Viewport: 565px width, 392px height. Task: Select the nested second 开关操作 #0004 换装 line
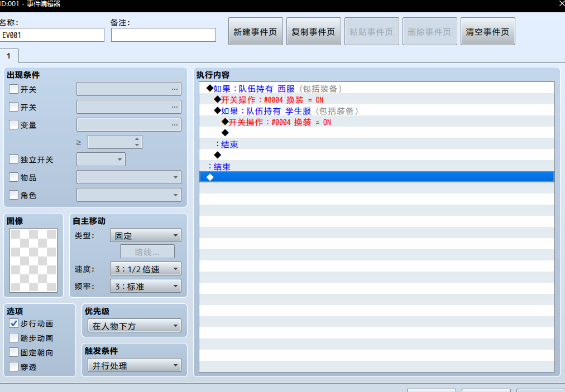[376, 122]
